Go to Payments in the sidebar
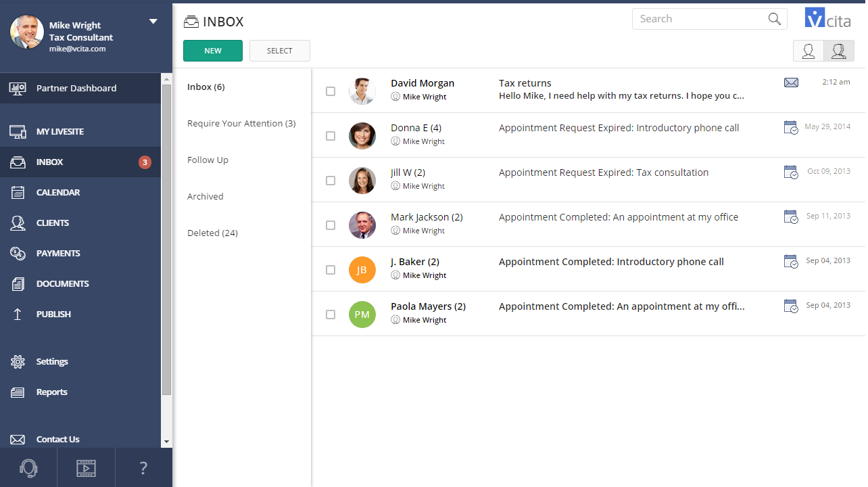The height and width of the screenshot is (487, 868). pyautogui.click(x=58, y=254)
